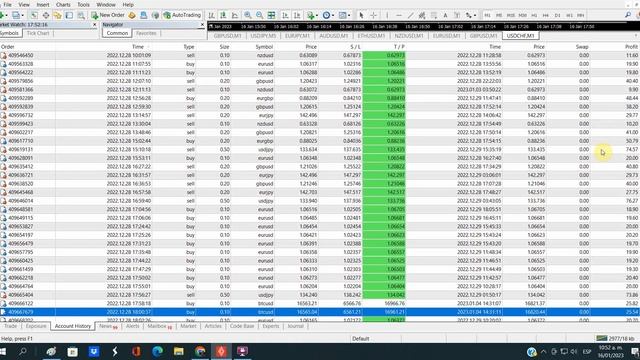
Task: Select order row 409546450
Action: [320, 55]
